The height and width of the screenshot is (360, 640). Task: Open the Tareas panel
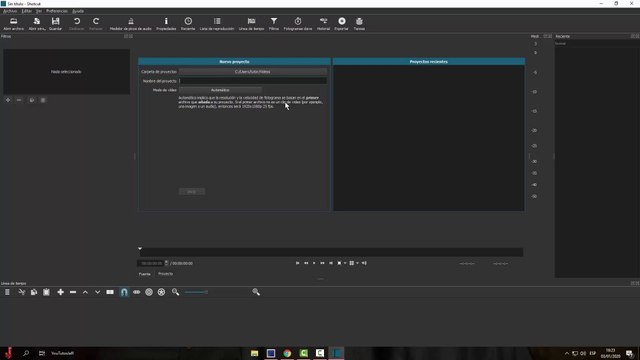click(x=359, y=24)
